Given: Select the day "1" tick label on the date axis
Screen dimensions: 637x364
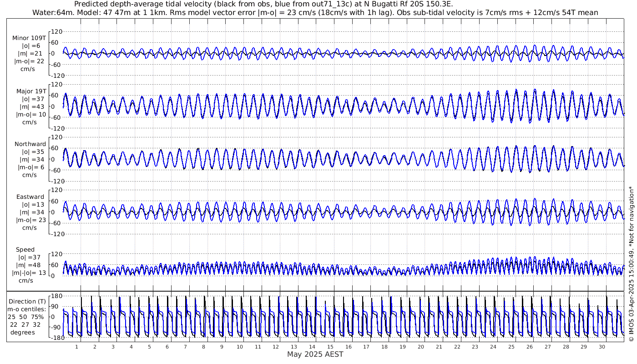Looking at the screenshot, I should pos(77,347).
